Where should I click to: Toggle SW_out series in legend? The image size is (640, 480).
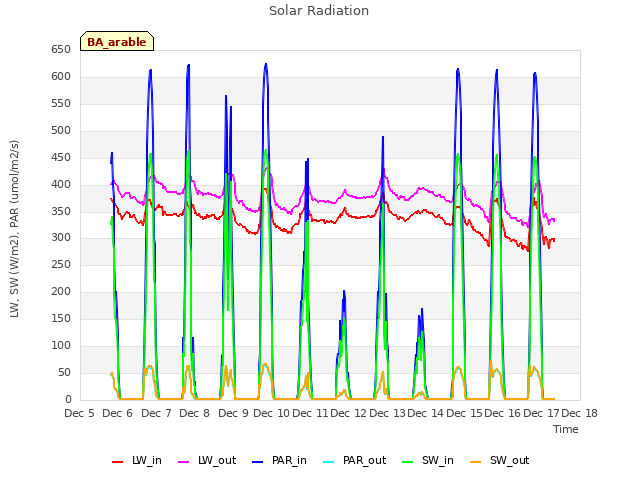click(500, 461)
